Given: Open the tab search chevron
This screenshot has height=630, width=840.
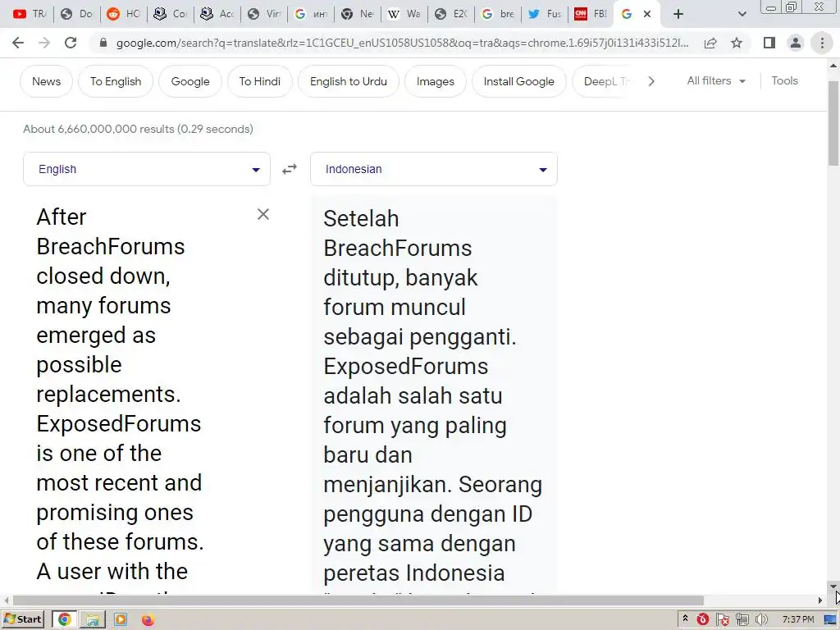Looking at the screenshot, I should coord(742,14).
